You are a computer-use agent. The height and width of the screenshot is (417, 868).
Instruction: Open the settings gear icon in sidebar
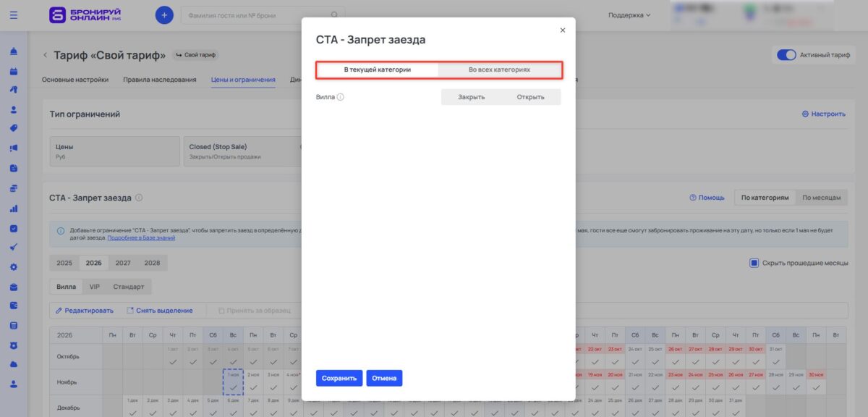[14, 267]
